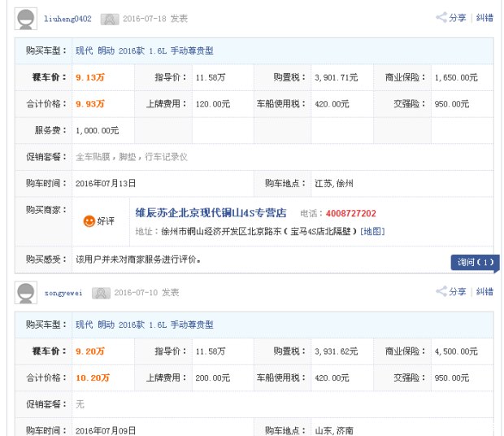Open liuheng0402's user avatar
Screen dimensions: 504x436
tap(26, 19)
